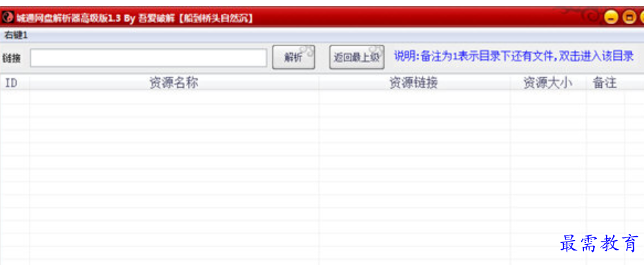Image resolution: width=644 pixels, height=265 pixels.
Task: Click the 链接 label
Action: click(x=12, y=59)
